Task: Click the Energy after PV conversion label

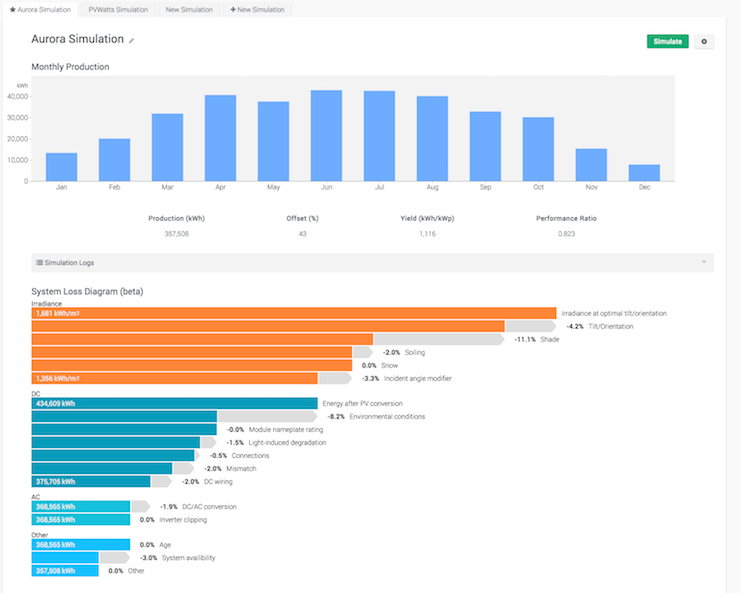Action: click(x=362, y=404)
